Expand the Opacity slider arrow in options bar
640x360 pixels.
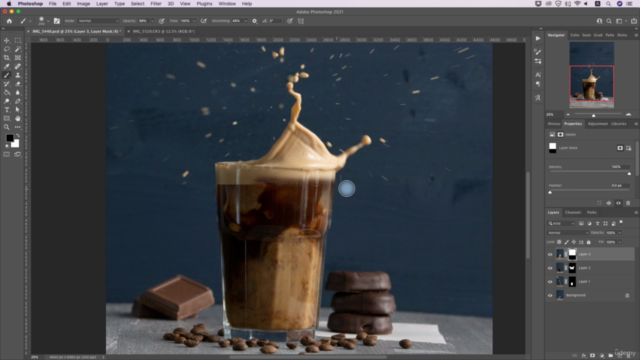pyautogui.click(x=152, y=21)
